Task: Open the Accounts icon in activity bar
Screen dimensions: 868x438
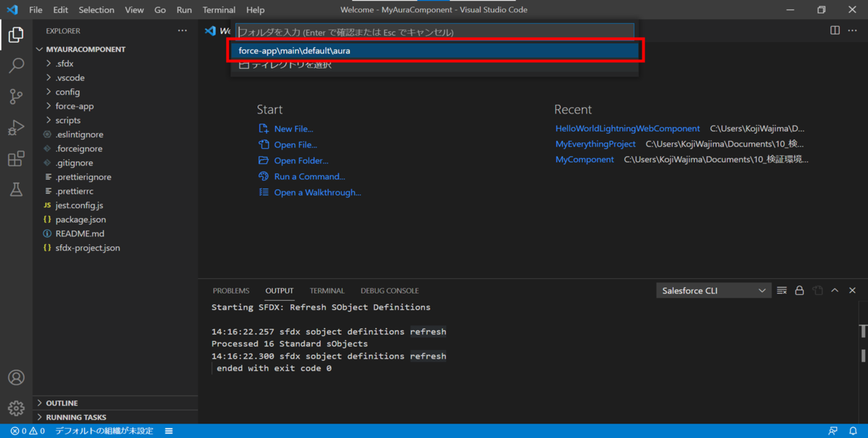Action: (x=16, y=377)
